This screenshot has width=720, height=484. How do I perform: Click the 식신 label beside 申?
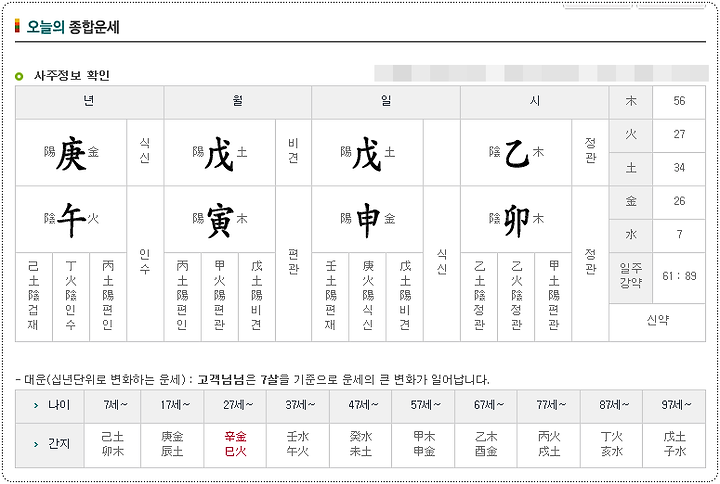[442, 262]
